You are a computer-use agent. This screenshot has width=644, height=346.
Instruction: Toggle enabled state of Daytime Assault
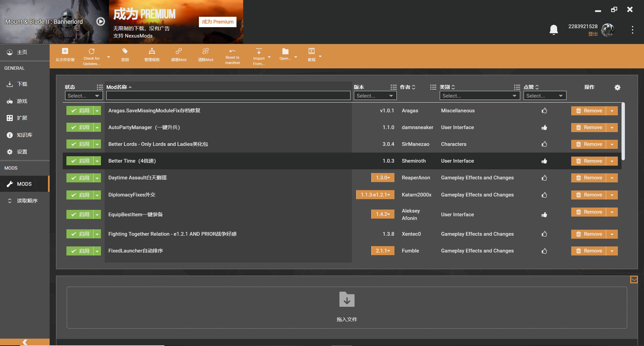(x=80, y=178)
